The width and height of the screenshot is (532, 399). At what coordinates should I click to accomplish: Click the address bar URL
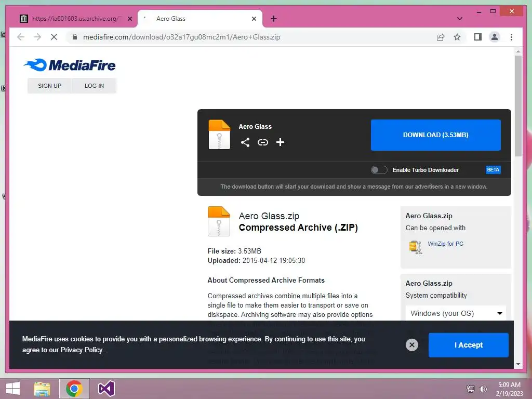coord(181,37)
